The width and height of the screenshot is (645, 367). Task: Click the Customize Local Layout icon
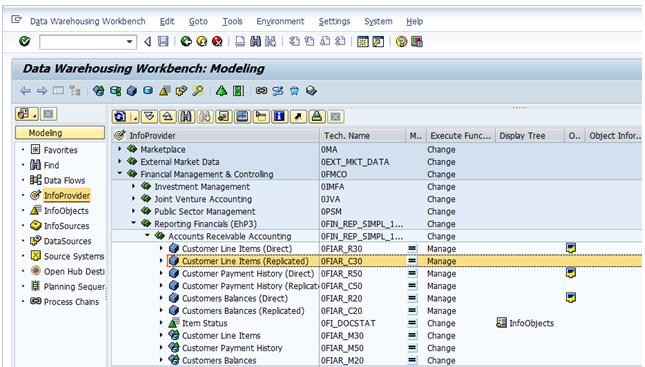tap(417, 42)
